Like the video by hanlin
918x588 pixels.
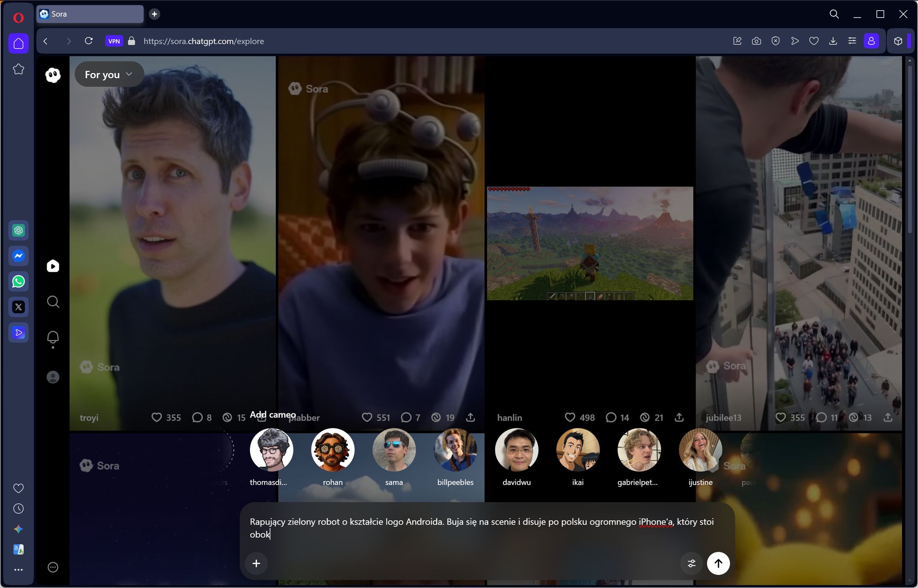[570, 417]
